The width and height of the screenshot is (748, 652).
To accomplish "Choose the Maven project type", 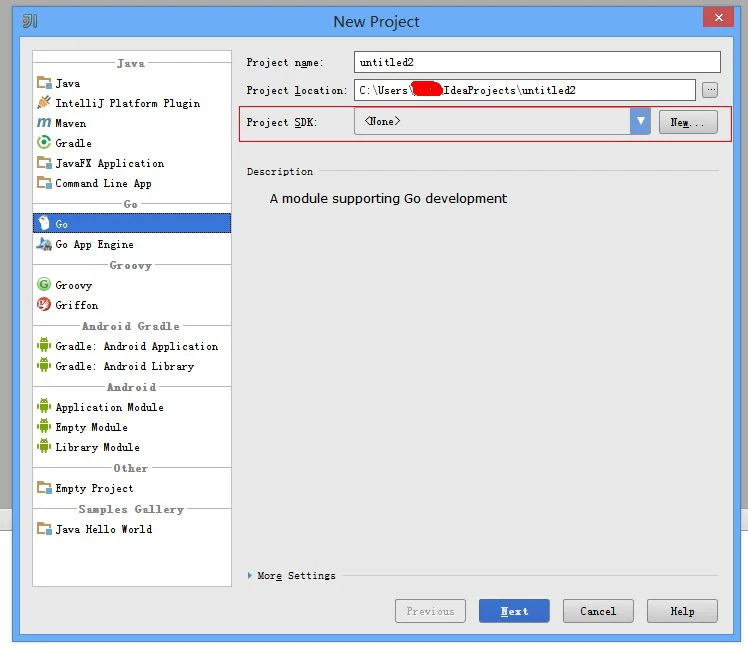I will [x=71, y=124].
